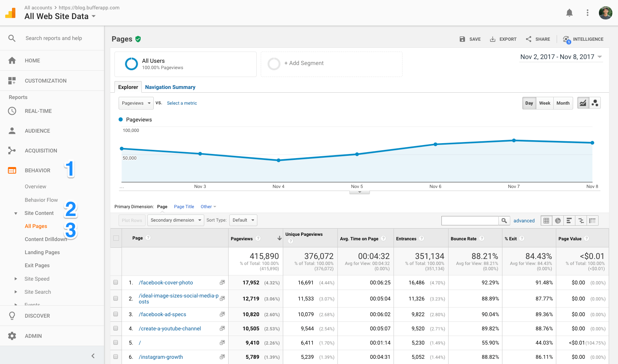Open the Sort Type Default dropdown
Image resolution: width=618 pixels, height=364 pixels.
[x=243, y=220]
